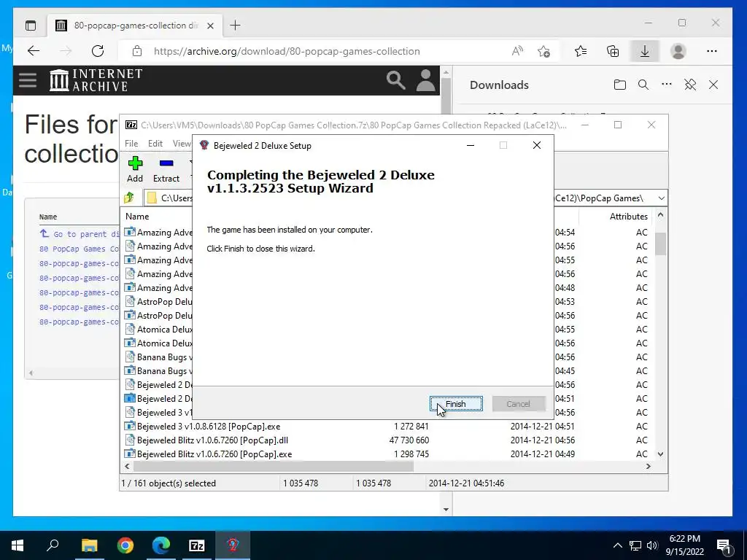Refresh the Edge page

pyautogui.click(x=98, y=51)
